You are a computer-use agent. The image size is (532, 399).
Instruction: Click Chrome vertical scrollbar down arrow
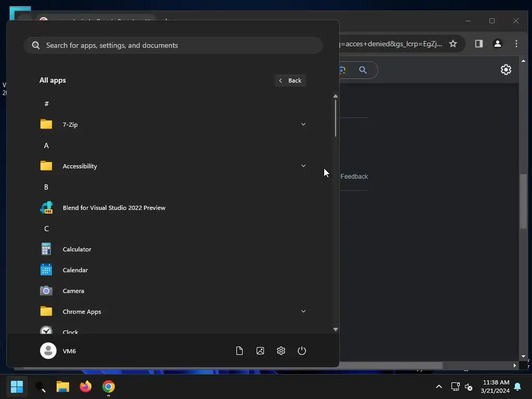(x=523, y=356)
